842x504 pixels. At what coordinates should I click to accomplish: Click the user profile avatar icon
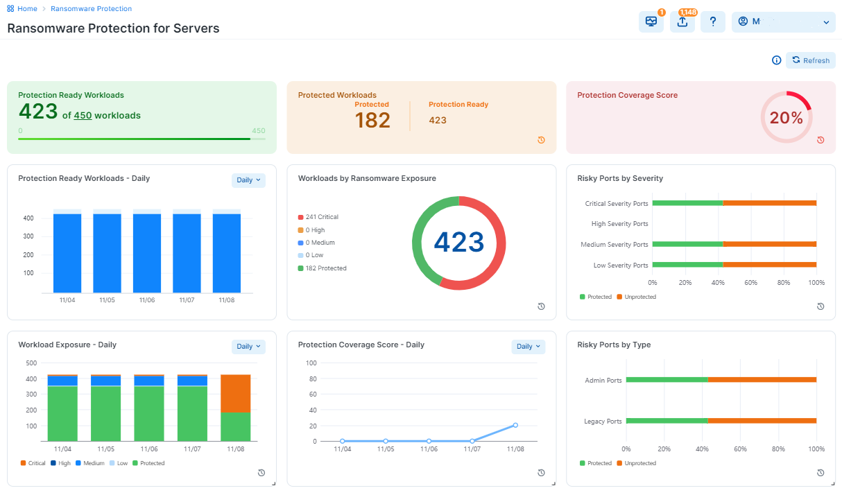(x=743, y=21)
